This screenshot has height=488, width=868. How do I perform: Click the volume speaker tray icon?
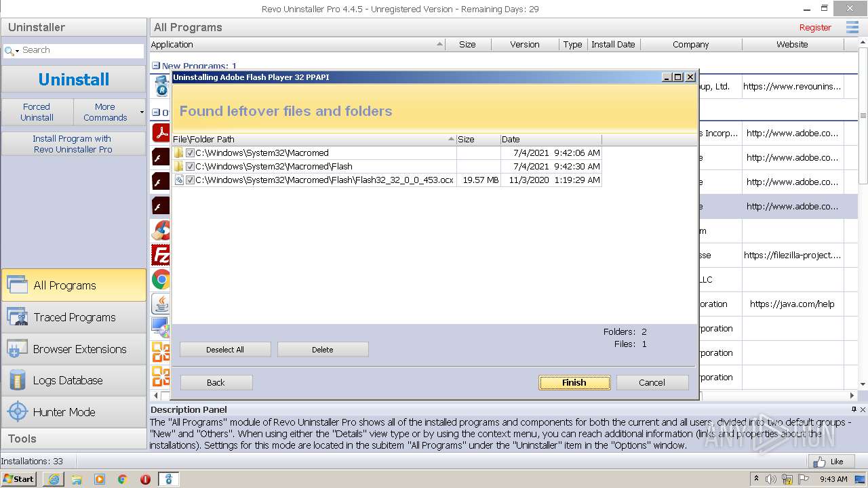(772, 479)
